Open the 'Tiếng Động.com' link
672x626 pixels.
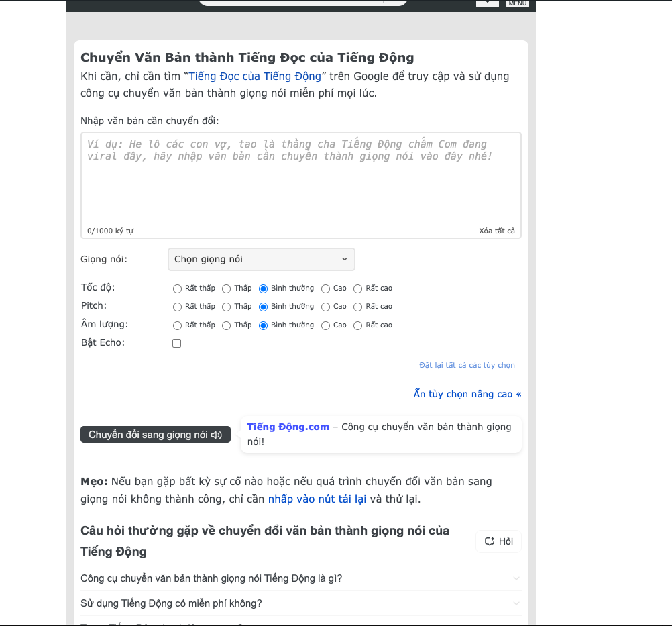pyautogui.click(x=288, y=427)
